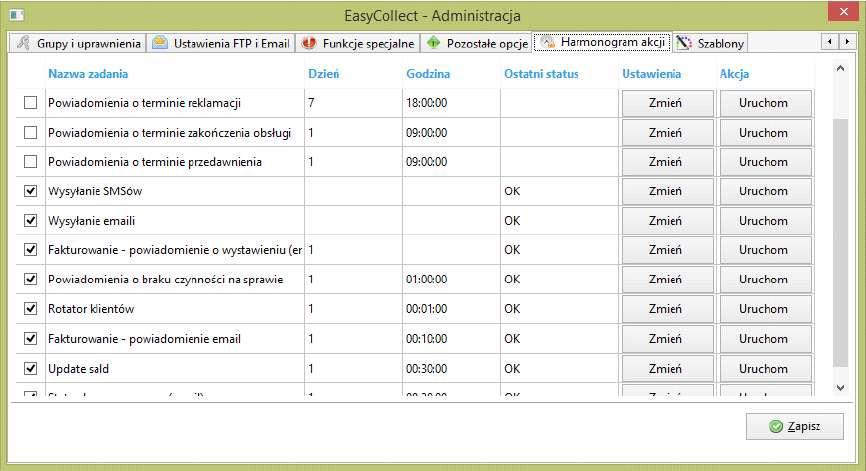Click the Nazwa zadania column header

[88, 74]
